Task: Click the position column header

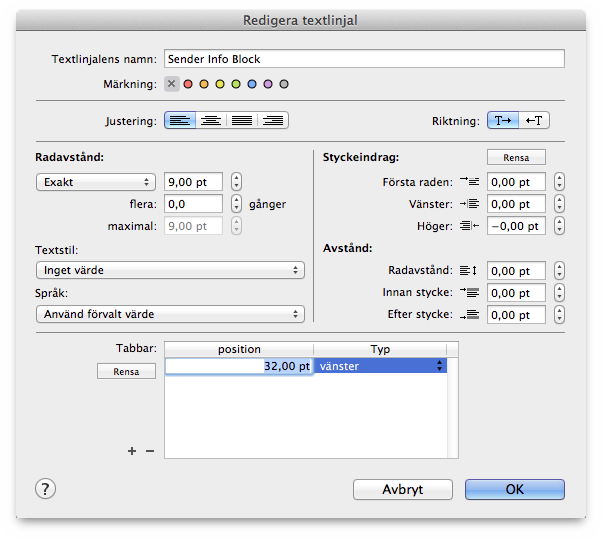Action: (x=239, y=349)
